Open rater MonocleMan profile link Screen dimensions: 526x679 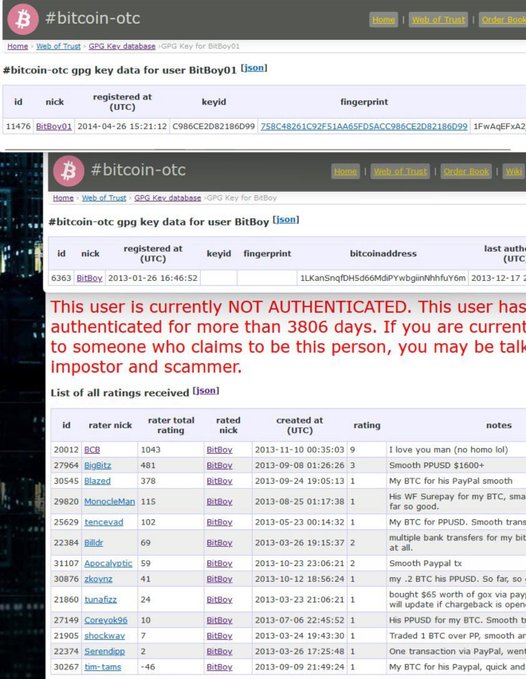(110, 501)
